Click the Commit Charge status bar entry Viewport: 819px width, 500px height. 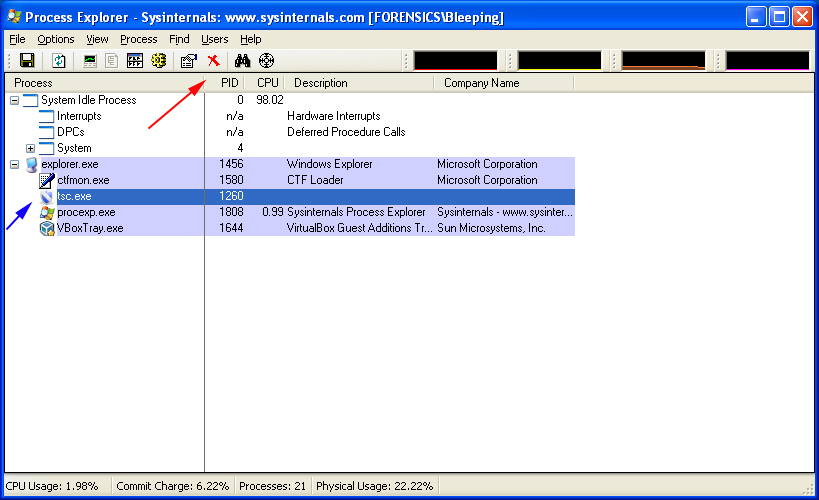coord(173,486)
